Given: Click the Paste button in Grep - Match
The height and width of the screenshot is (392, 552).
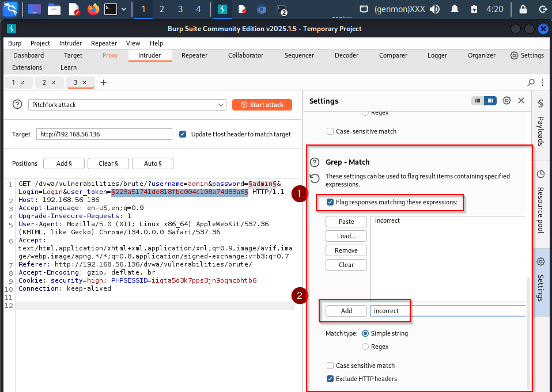Looking at the screenshot, I should click(346, 222).
